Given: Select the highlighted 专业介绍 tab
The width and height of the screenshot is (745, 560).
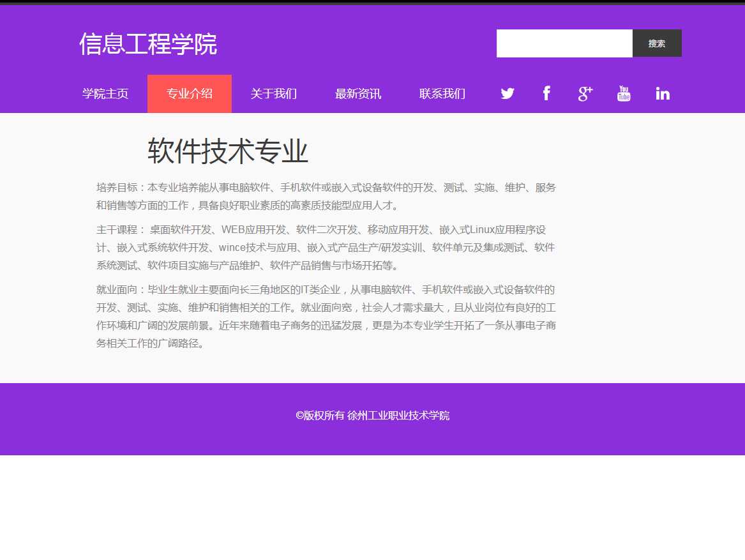Looking at the screenshot, I should coord(190,94).
